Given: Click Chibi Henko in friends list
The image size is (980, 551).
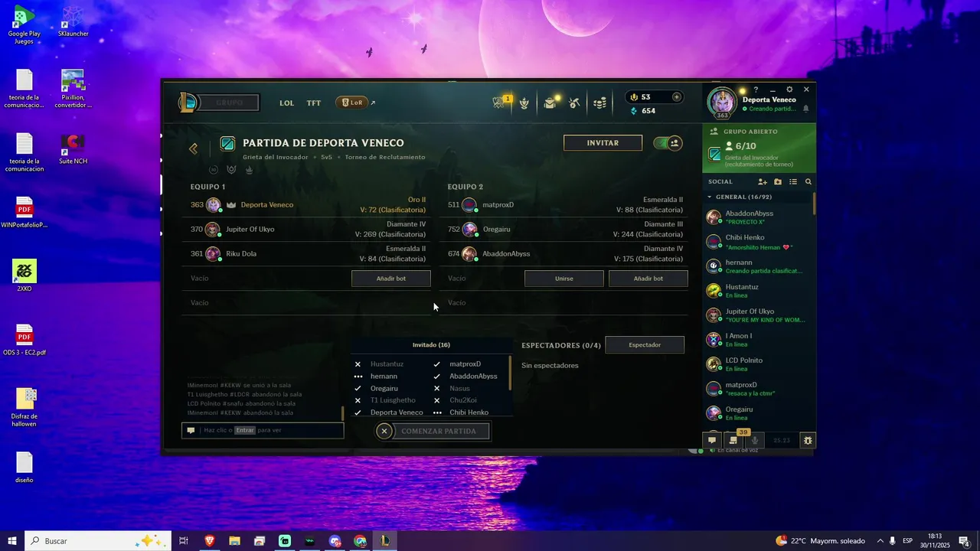Looking at the screenshot, I should 758,242.
